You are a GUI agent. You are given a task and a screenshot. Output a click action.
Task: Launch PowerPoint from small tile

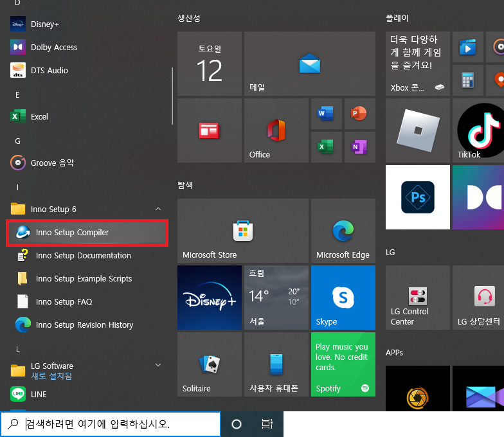point(360,114)
